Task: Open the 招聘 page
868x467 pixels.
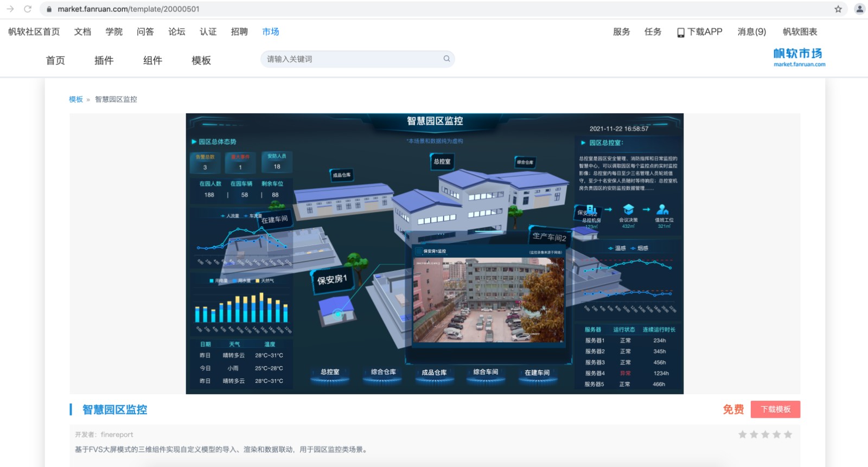Action: click(x=239, y=32)
